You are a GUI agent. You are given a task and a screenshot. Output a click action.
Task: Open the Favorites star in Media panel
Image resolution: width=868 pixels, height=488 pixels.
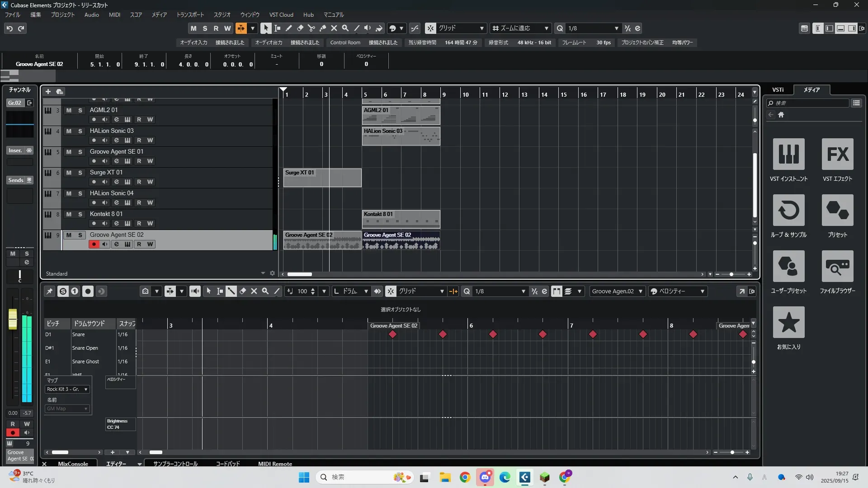tap(788, 322)
